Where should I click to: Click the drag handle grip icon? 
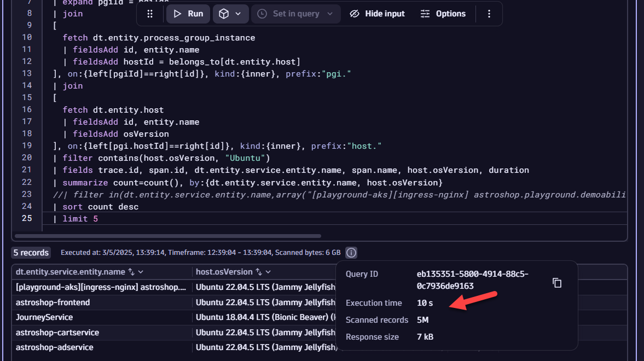(x=150, y=14)
